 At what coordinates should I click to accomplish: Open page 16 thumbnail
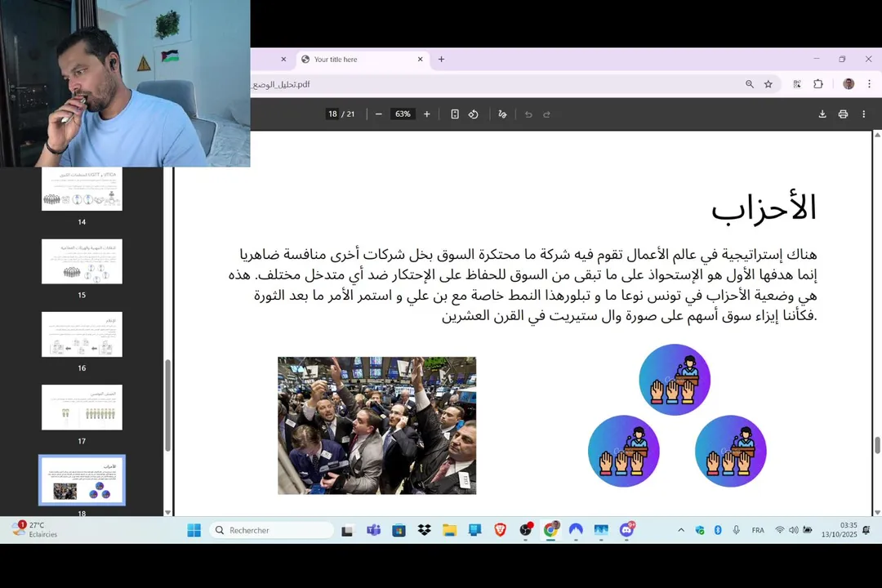(82, 334)
